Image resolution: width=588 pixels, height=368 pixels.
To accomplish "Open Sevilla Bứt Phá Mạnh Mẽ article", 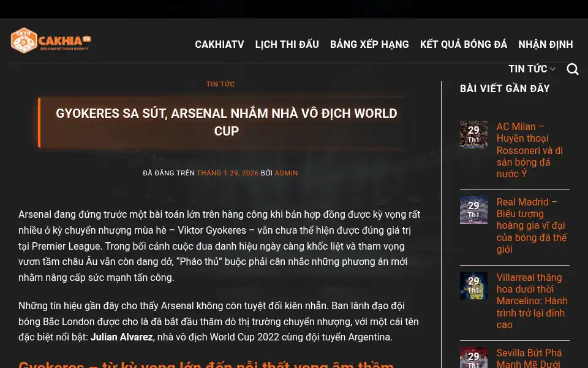I will (x=529, y=358).
